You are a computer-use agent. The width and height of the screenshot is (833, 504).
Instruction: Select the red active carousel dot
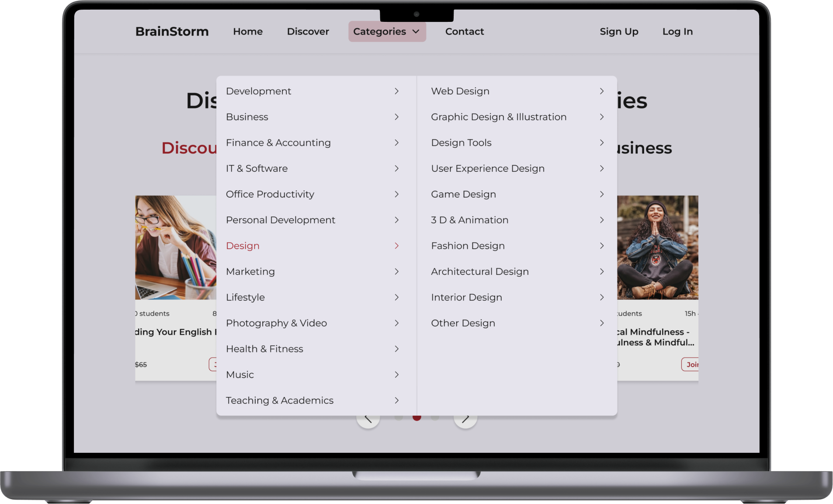tap(416, 418)
